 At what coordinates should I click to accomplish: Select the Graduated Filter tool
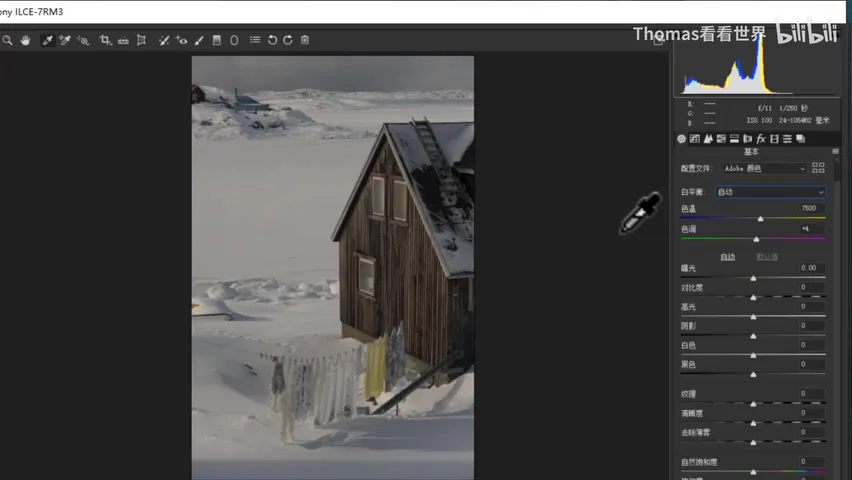217,40
